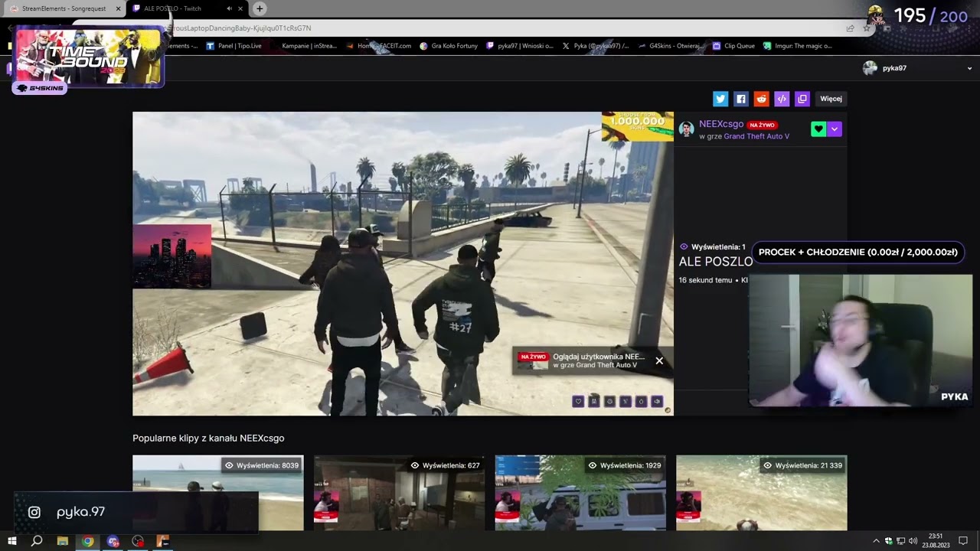Click the Więcej share button

(831, 99)
